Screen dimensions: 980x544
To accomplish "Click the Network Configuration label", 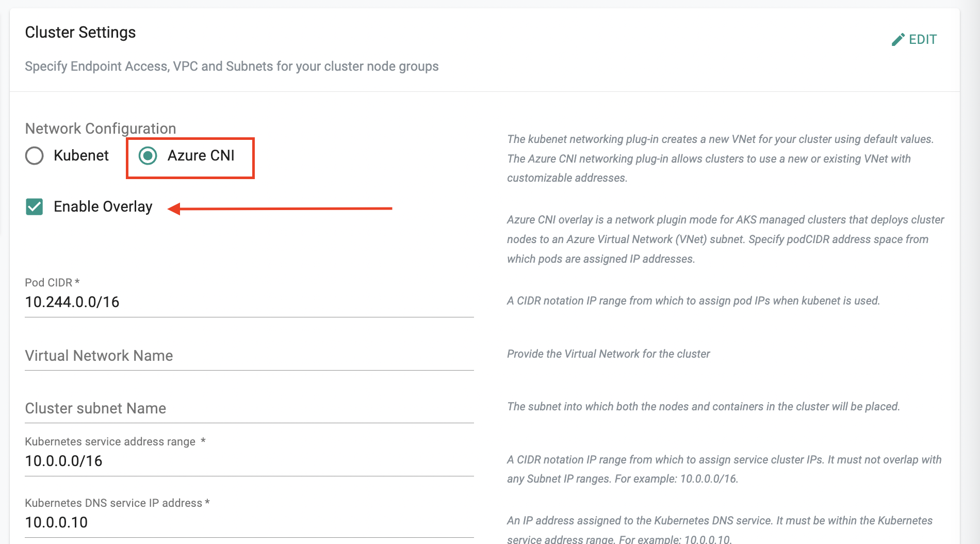I will pyautogui.click(x=101, y=129).
